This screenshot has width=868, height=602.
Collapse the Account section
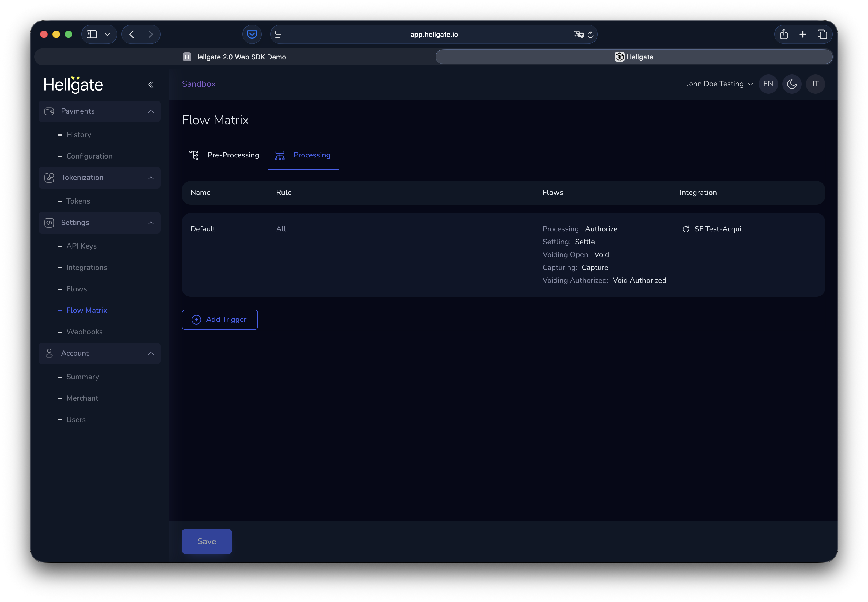tap(151, 353)
